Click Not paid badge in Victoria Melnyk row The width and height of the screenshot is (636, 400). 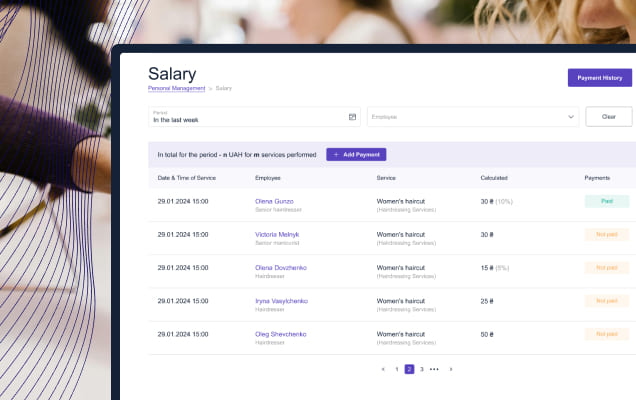pos(607,234)
